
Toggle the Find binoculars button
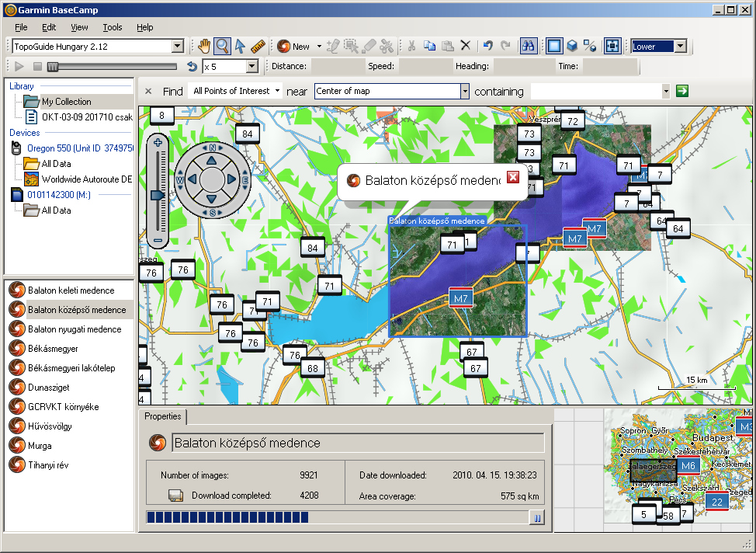pyautogui.click(x=529, y=47)
